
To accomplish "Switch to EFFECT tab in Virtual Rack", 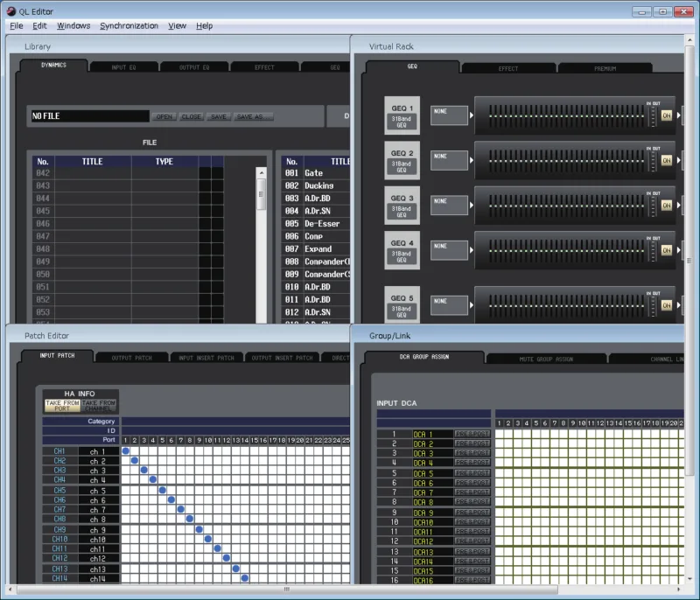I will [x=508, y=69].
